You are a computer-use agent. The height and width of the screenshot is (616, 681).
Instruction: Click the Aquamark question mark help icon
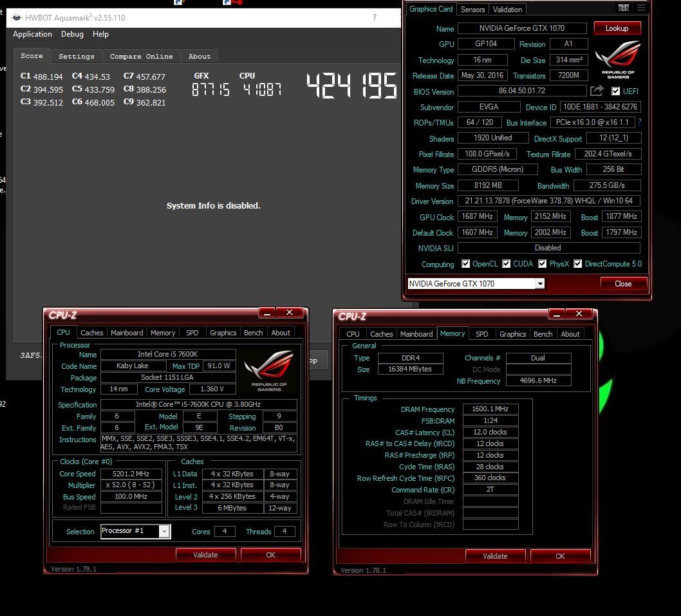375,17
